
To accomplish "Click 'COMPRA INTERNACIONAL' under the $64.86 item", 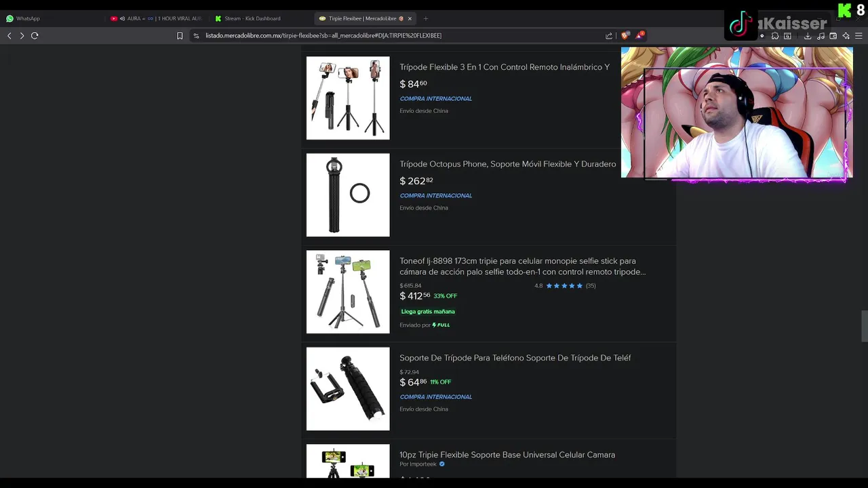I will coord(435,397).
